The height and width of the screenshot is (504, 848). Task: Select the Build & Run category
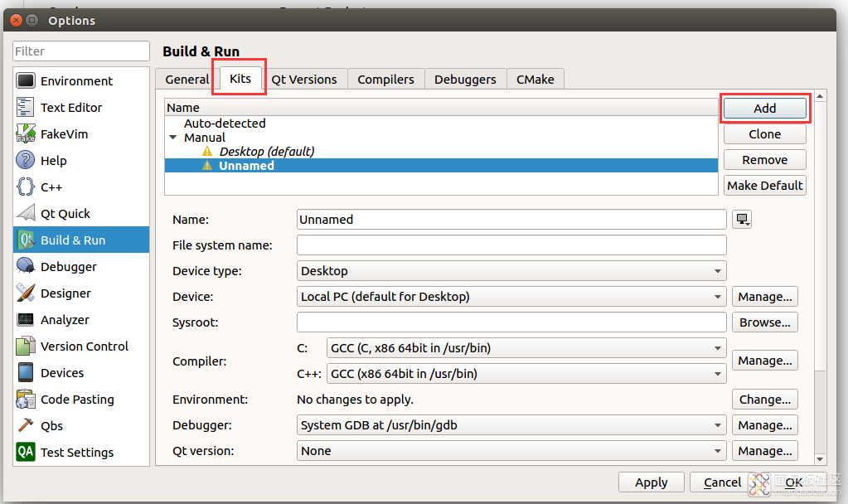click(81, 240)
